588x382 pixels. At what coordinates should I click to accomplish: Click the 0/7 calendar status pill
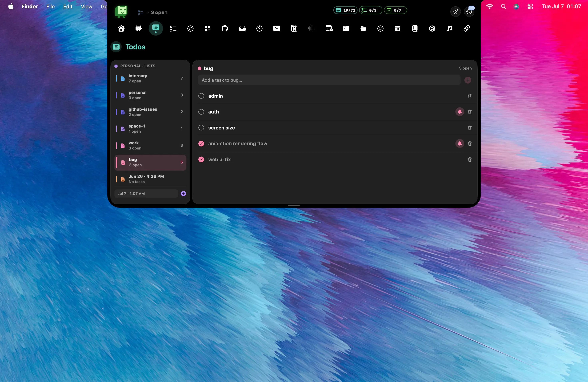(395, 10)
